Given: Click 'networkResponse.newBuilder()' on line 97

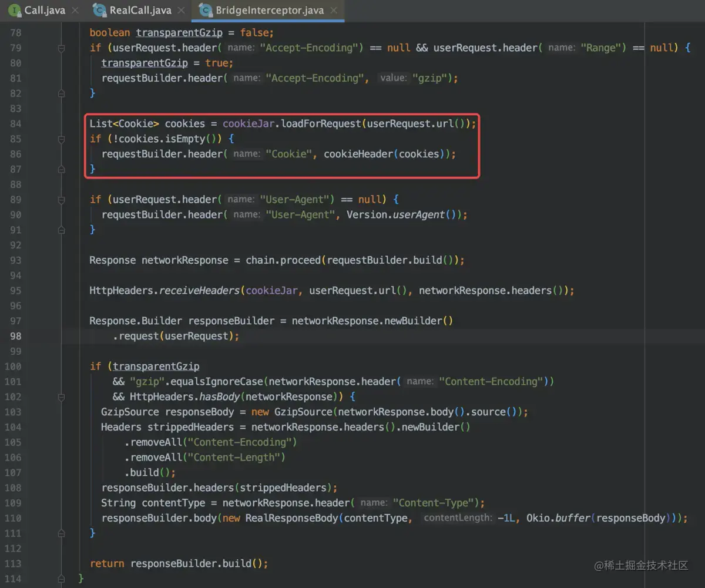Looking at the screenshot, I should click(372, 321).
